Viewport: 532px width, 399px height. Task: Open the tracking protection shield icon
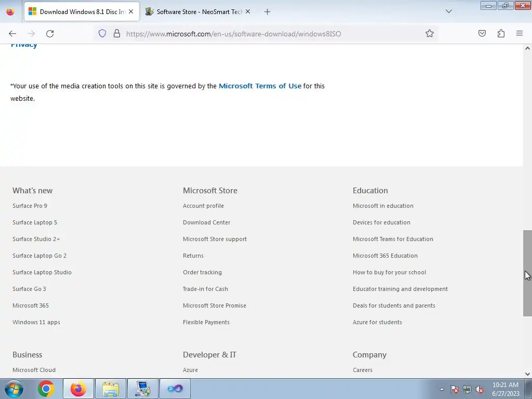[x=102, y=33]
